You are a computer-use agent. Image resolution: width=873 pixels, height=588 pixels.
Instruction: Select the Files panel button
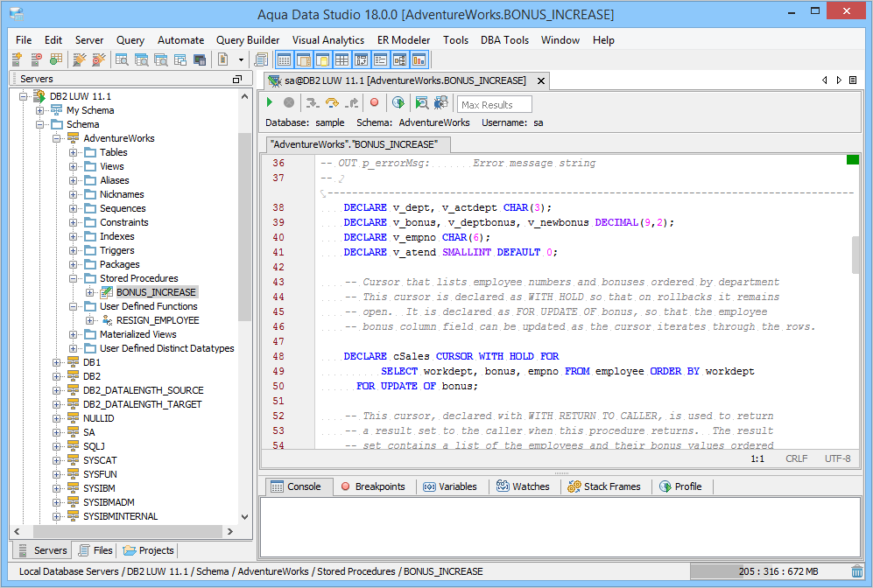[95, 550]
